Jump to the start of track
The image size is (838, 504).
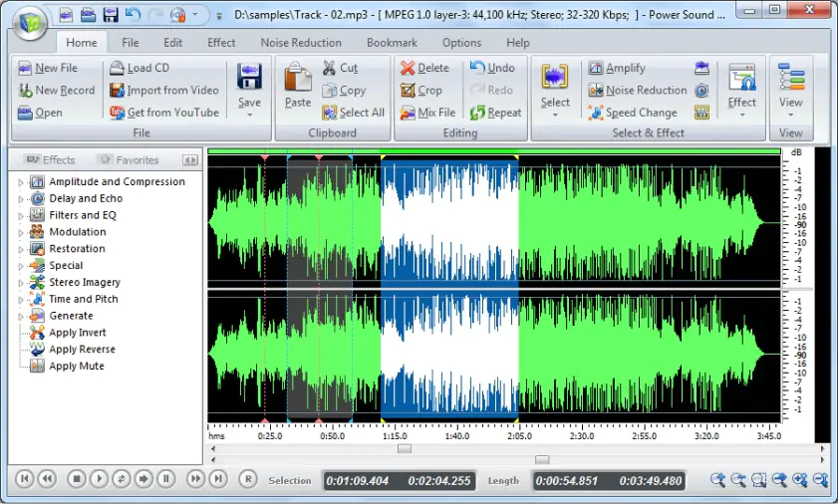pyautogui.click(x=25, y=478)
